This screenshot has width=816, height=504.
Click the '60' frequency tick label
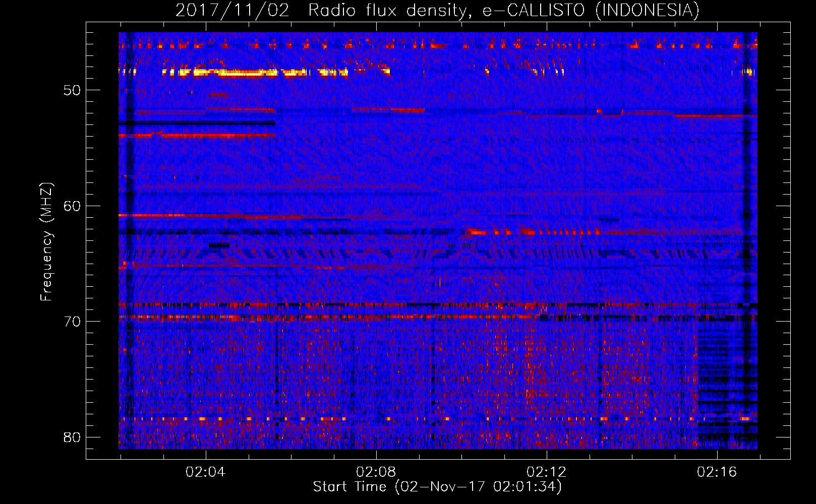pyautogui.click(x=72, y=206)
